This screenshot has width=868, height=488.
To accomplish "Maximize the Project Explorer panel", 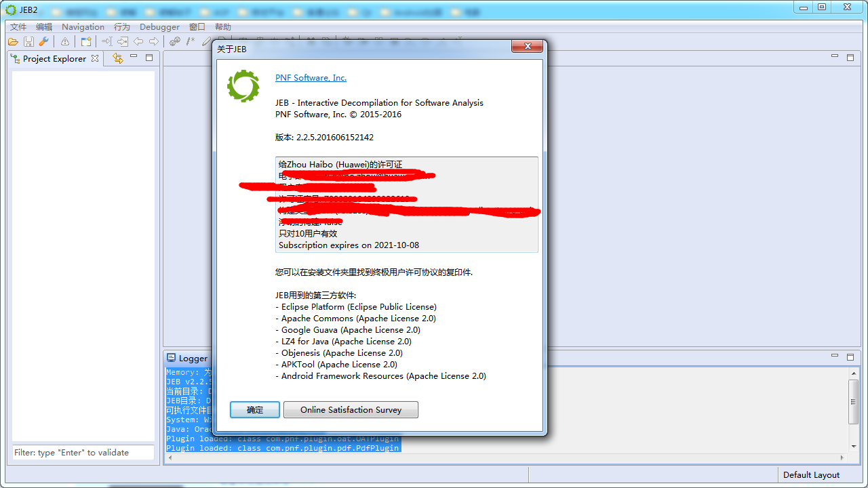I will pos(149,58).
